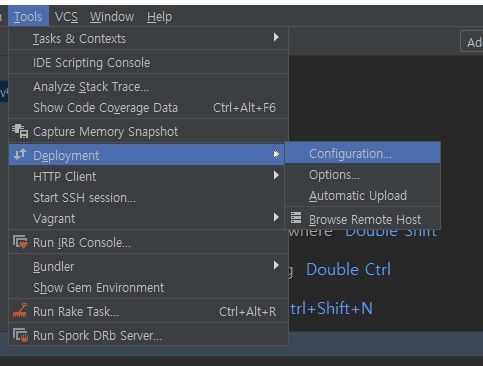Expand the Vagrant submenu arrow
483x366 pixels.
click(276, 217)
